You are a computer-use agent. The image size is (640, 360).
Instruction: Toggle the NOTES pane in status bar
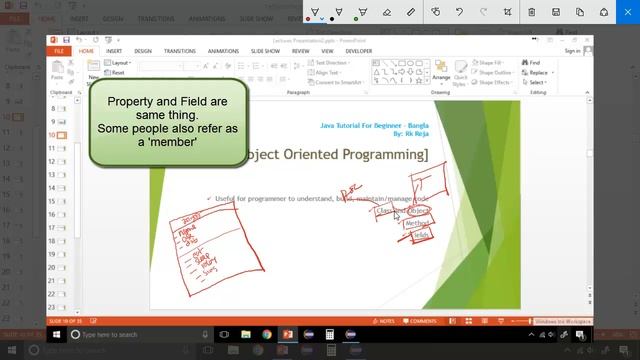point(383,321)
